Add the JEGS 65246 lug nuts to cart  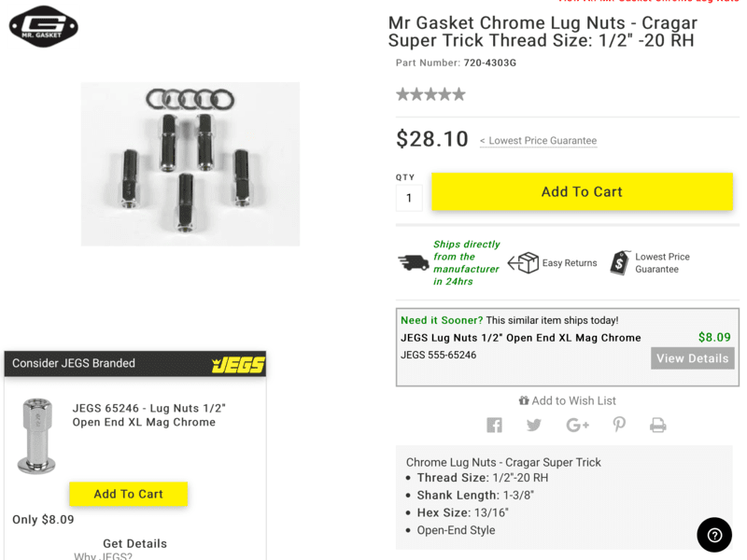[x=129, y=494]
